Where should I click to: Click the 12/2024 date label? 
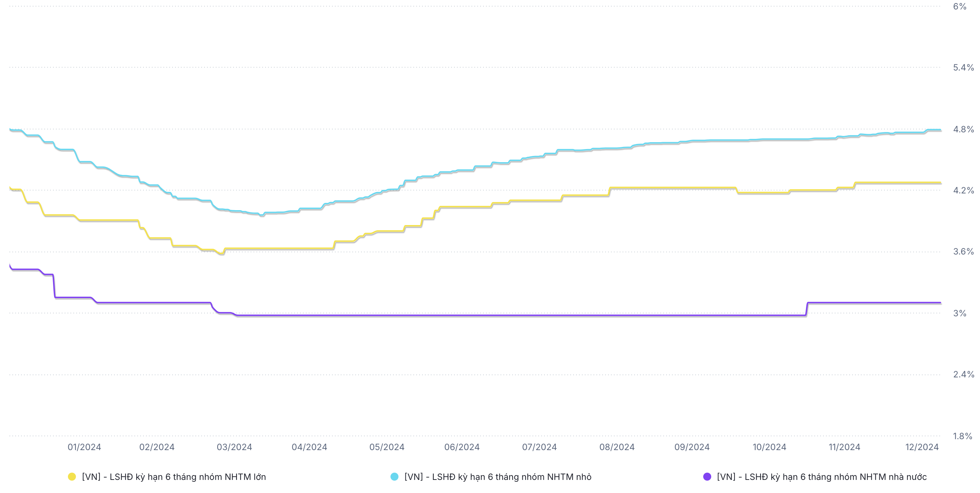click(x=922, y=447)
